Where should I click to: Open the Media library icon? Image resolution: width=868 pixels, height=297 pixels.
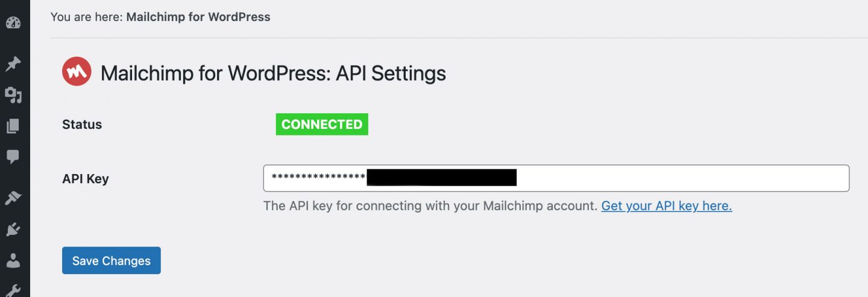point(13,95)
